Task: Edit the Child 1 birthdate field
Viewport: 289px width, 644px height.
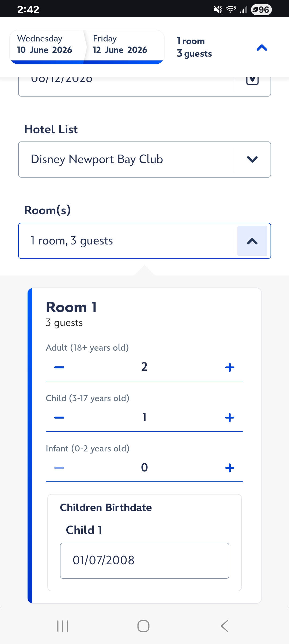Action: [x=144, y=560]
